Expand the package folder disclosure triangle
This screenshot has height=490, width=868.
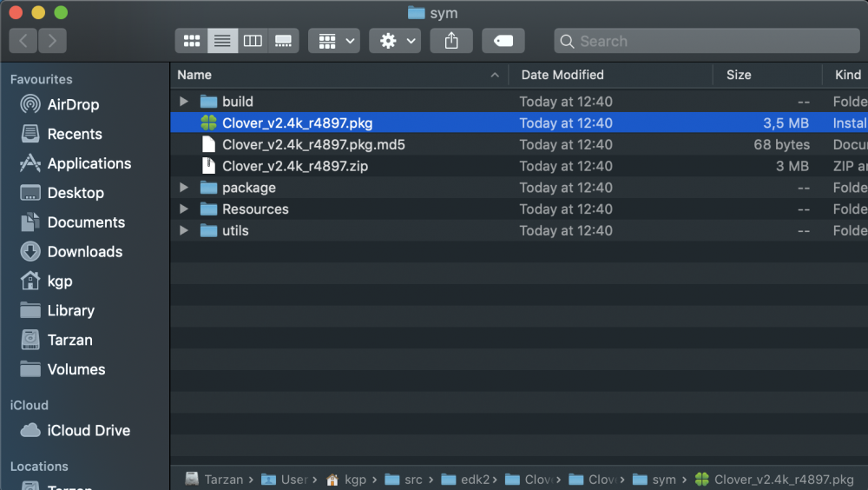point(184,188)
